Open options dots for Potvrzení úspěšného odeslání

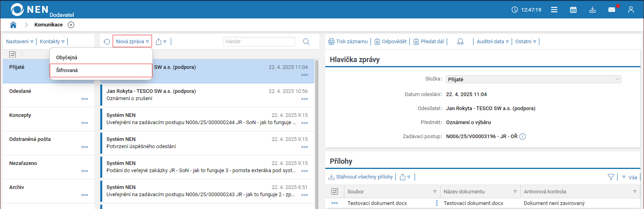click(305, 147)
